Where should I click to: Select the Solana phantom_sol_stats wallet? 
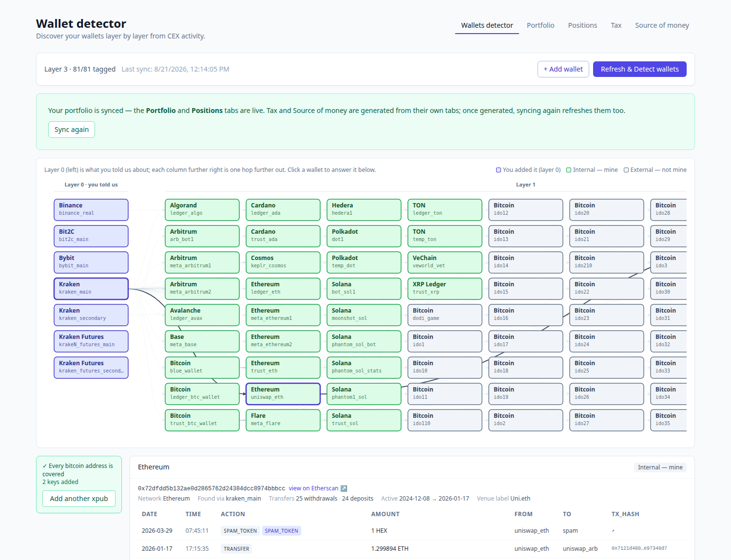click(x=364, y=368)
